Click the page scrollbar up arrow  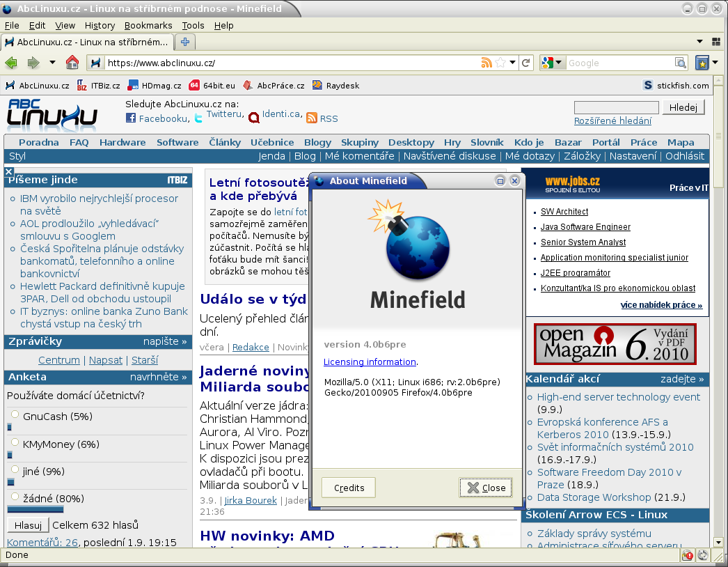(x=719, y=80)
